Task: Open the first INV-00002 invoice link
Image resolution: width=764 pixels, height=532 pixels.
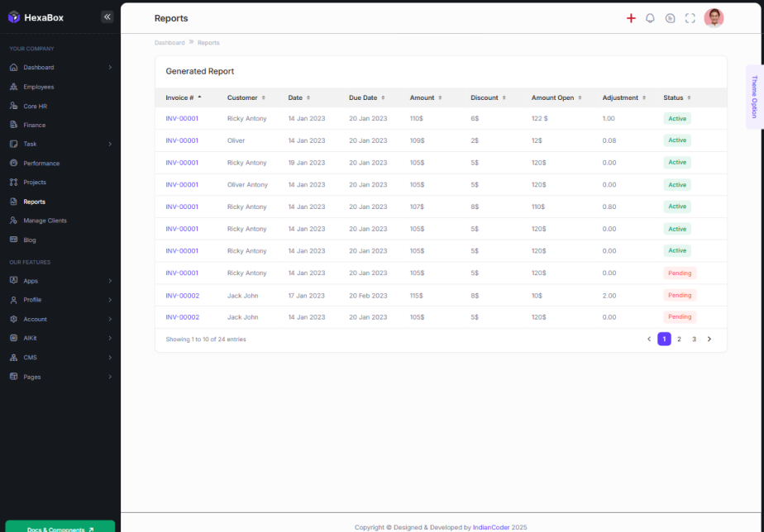Action: tap(182, 295)
